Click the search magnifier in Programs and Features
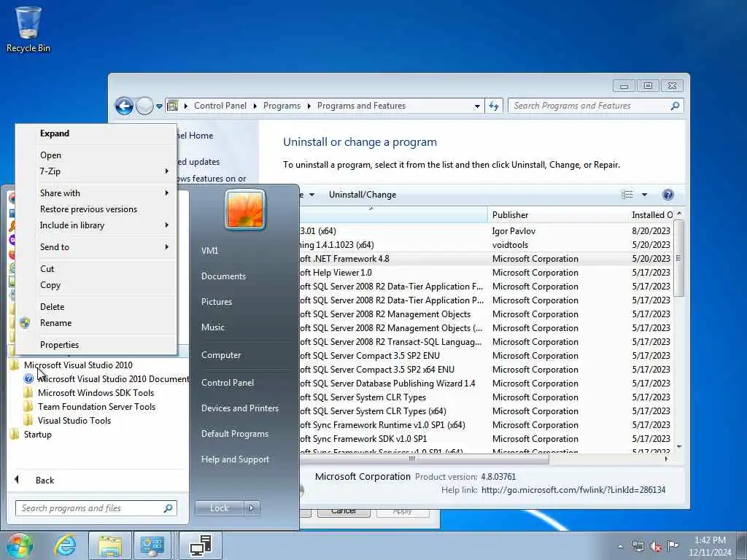The image size is (747, 560). [675, 106]
